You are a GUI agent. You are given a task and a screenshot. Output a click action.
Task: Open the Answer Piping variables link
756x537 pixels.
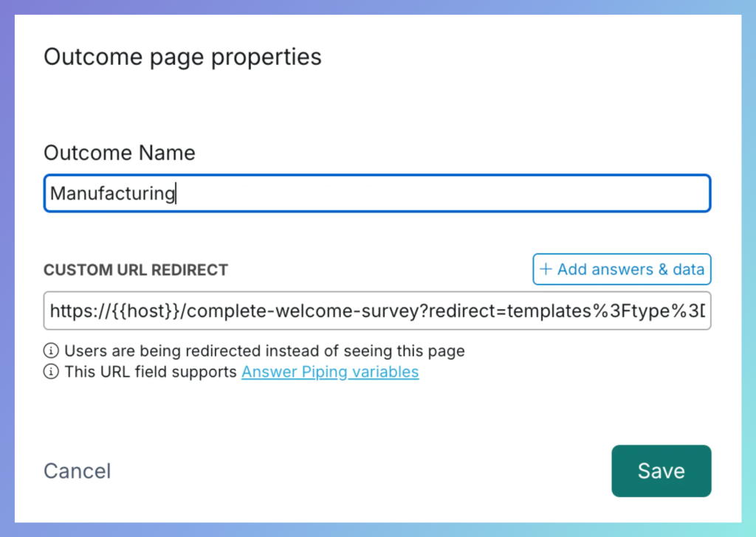(330, 372)
